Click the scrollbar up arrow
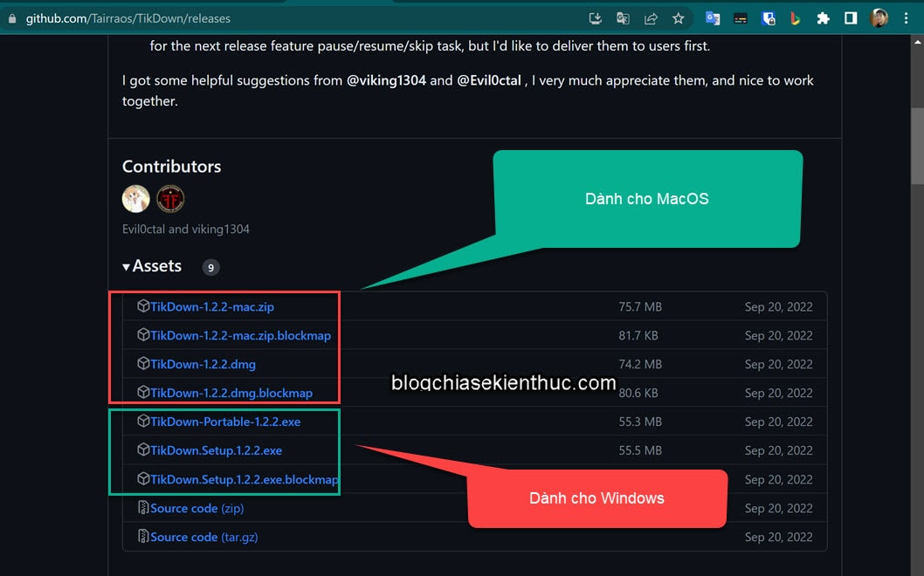924x576 pixels. 918,42
